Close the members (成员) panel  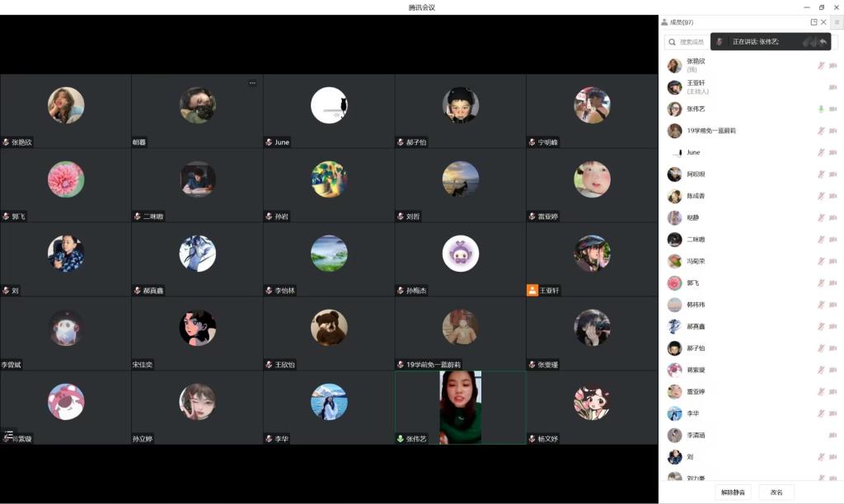pos(823,22)
